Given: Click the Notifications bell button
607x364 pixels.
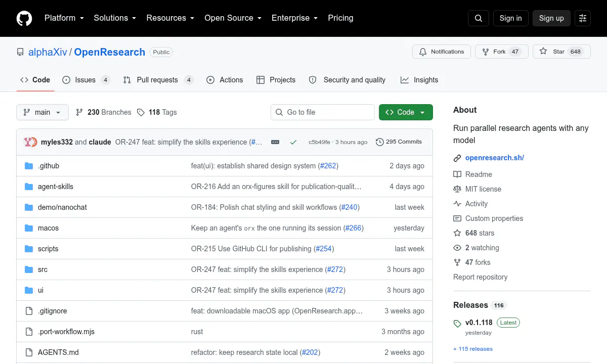Looking at the screenshot, I should (442, 52).
